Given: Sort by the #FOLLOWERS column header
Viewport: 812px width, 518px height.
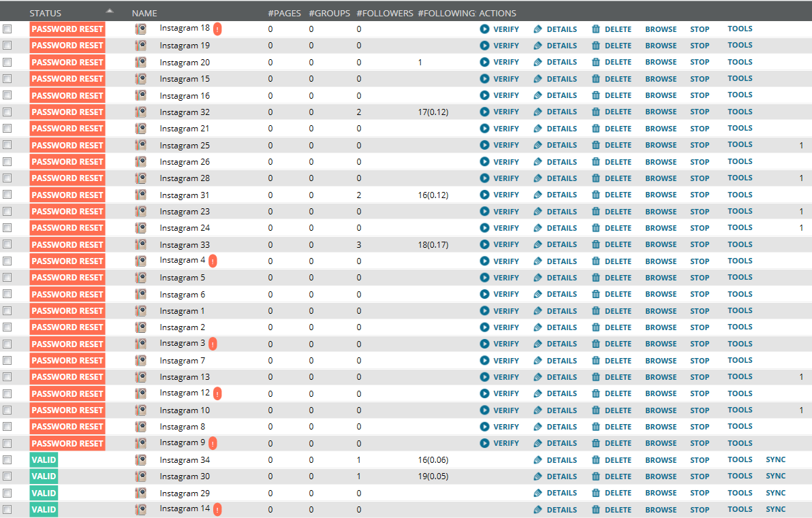Looking at the screenshot, I should pyautogui.click(x=385, y=14).
